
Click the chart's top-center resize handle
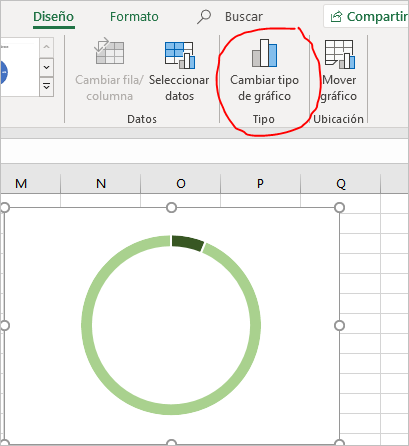(x=171, y=208)
